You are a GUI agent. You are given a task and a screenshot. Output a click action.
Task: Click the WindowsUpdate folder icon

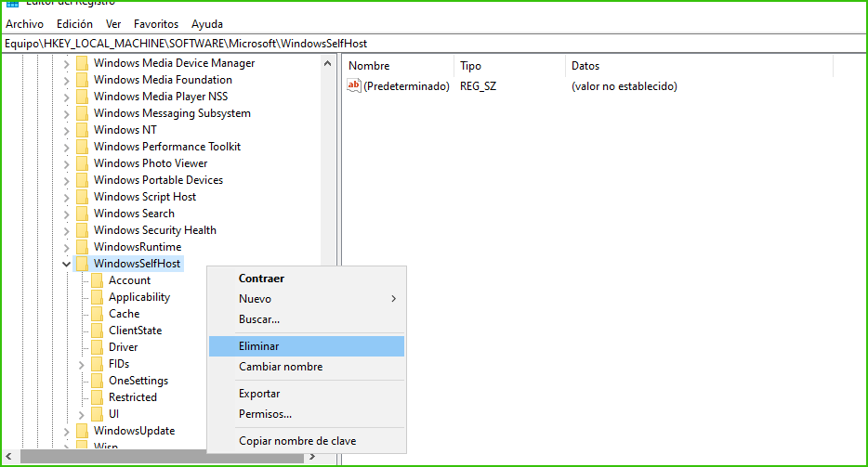pyautogui.click(x=82, y=431)
